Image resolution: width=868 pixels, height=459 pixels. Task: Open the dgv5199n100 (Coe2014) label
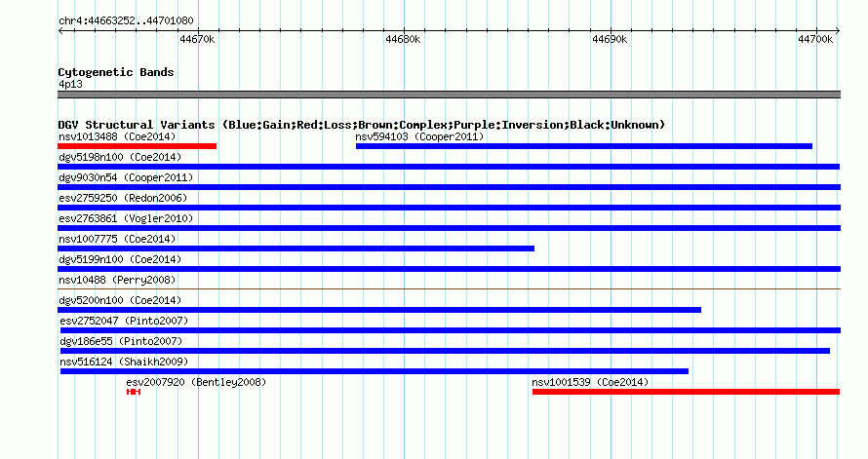(x=120, y=259)
